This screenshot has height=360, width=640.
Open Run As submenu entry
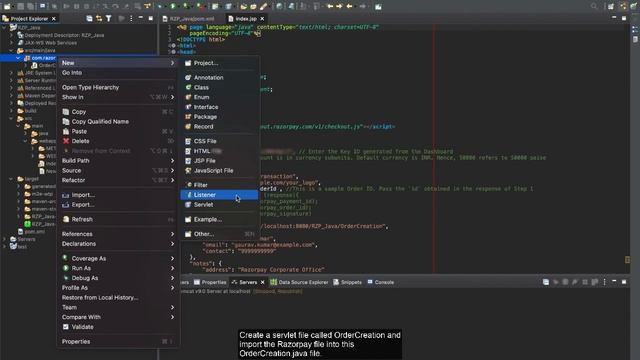[x=118, y=268]
